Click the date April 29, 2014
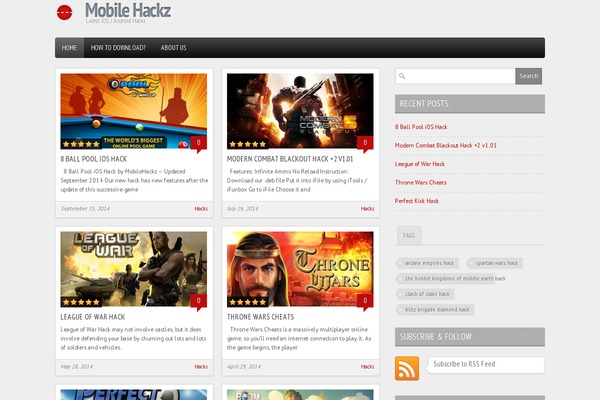 click(x=244, y=367)
